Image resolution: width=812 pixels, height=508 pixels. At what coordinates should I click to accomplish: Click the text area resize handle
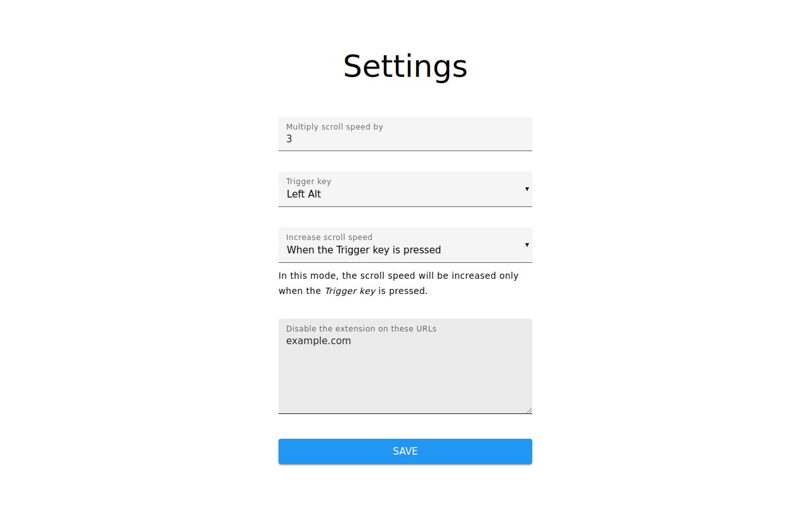[528, 410]
